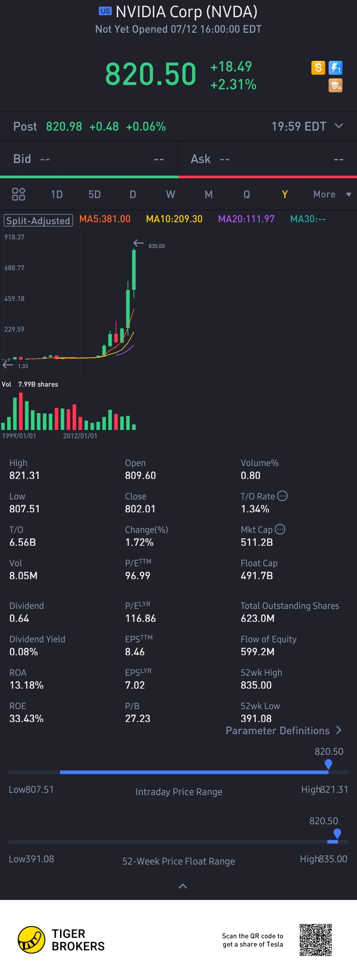This screenshot has height=980, width=357.
Task: Tap the Ask quote panel
Action: (268, 159)
